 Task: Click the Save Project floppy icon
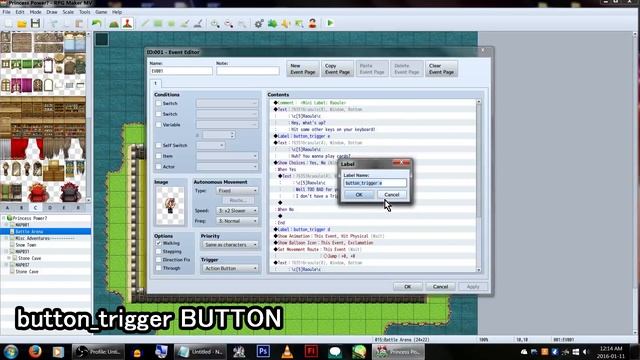click(x=36, y=23)
